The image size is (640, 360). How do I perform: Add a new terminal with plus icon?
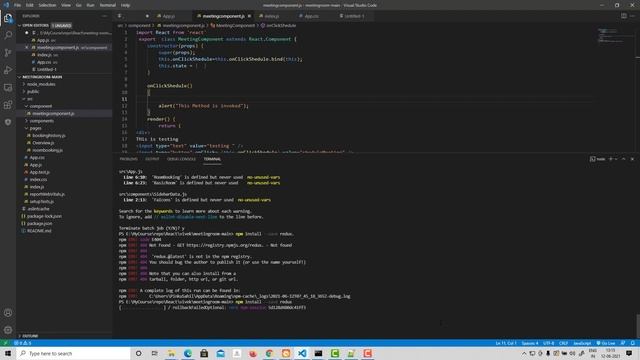point(611,159)
